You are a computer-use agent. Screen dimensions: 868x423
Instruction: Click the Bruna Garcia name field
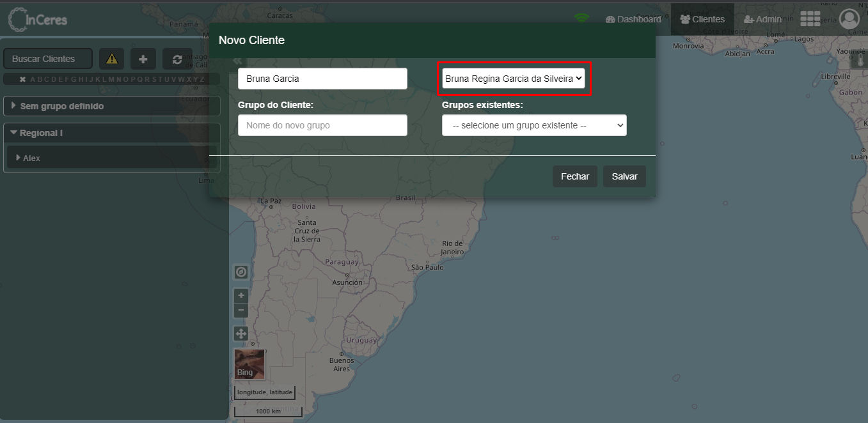(322, 79)
